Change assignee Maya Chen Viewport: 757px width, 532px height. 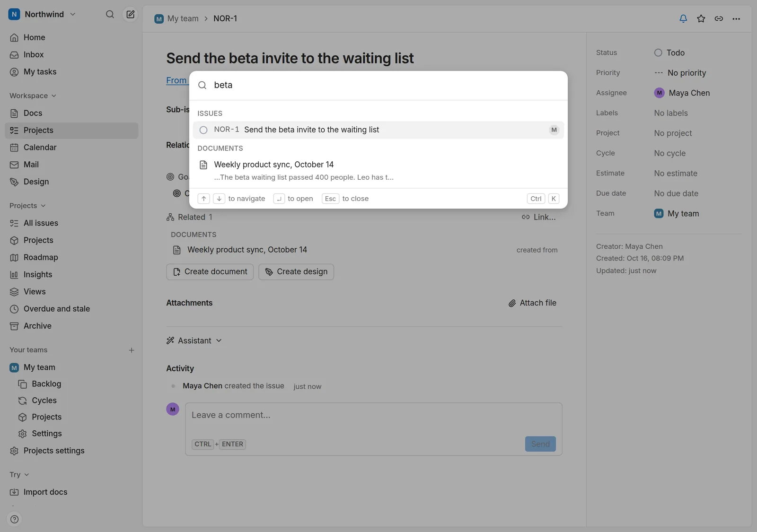(682, 93)
